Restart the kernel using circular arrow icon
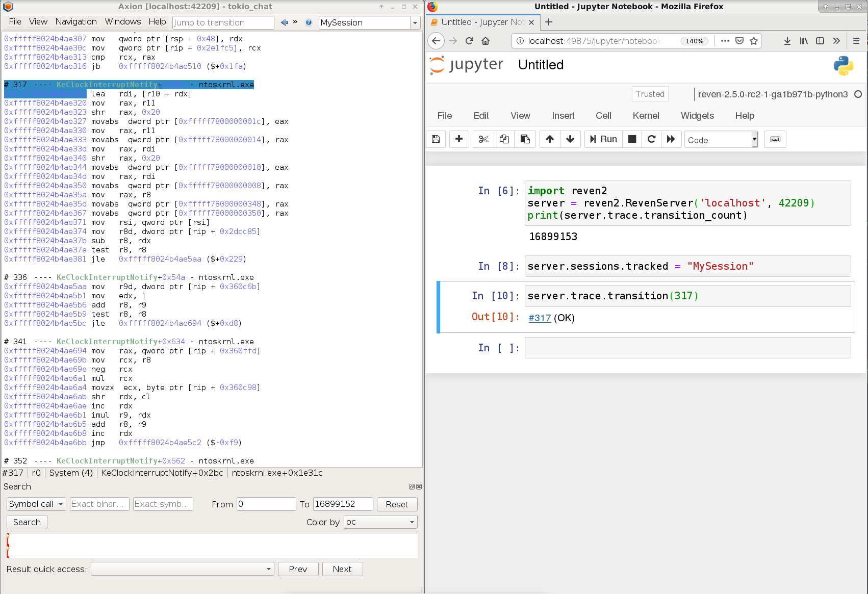 (x=651, y=139)
